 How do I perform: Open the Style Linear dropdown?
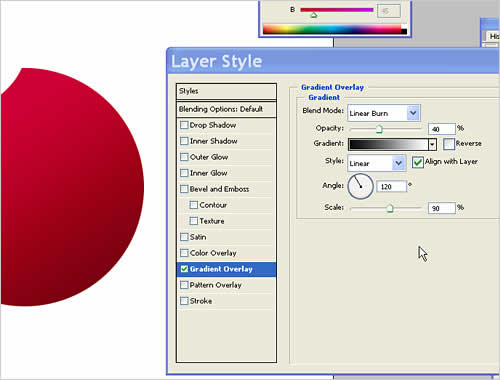(x=377, y=163)
